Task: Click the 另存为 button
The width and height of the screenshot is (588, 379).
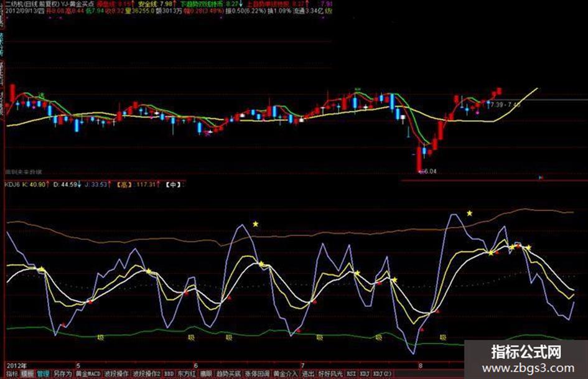Action: pyautogui.click(x=62, y=374)
